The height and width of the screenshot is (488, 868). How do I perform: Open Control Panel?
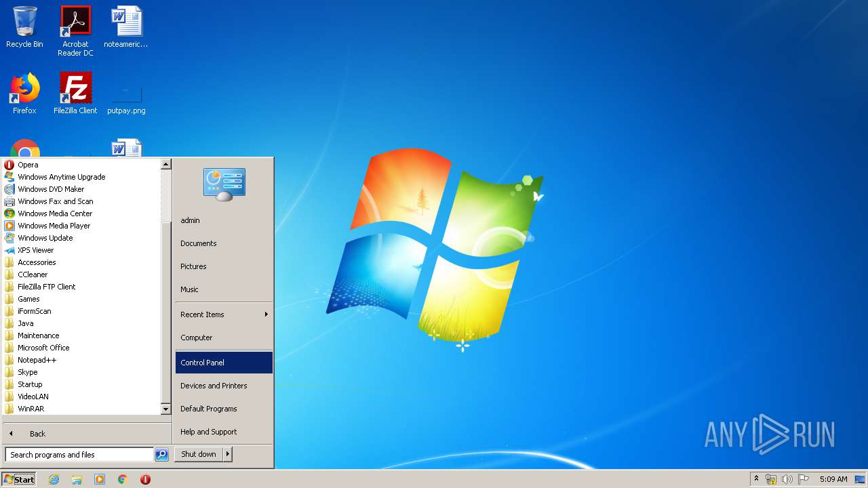(224, 363)
